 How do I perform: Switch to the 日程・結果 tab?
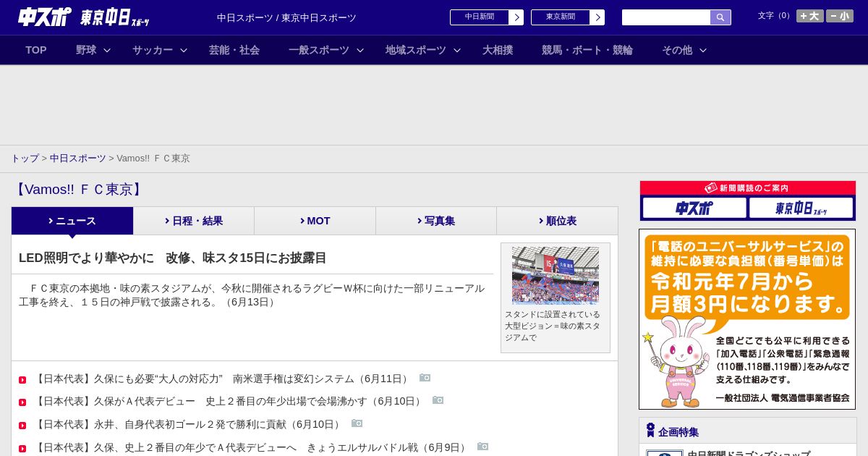[194, 221]
